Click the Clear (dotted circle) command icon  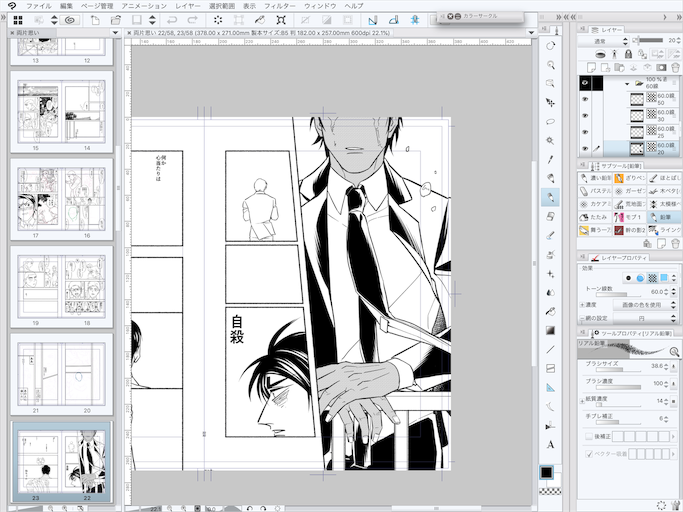[x=218, y=20]
